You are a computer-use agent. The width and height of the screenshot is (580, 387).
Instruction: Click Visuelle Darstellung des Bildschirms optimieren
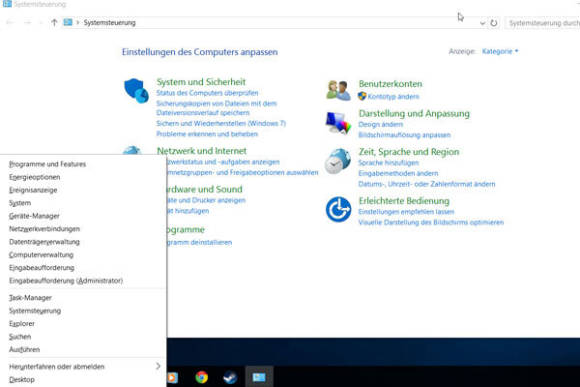[x=431, y=222]
